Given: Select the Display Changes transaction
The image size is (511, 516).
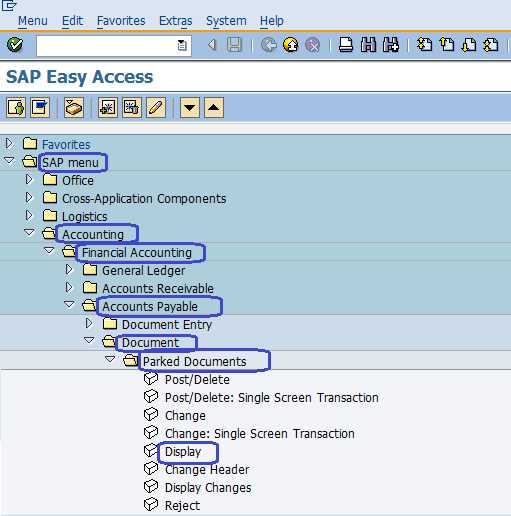Looking at the screenshot, I should pos(208,488).
